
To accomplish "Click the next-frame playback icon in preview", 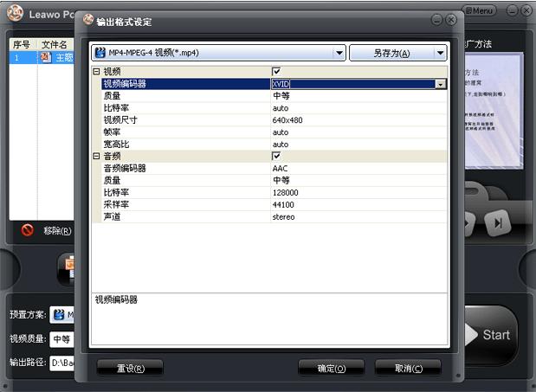I will point(498,223).
